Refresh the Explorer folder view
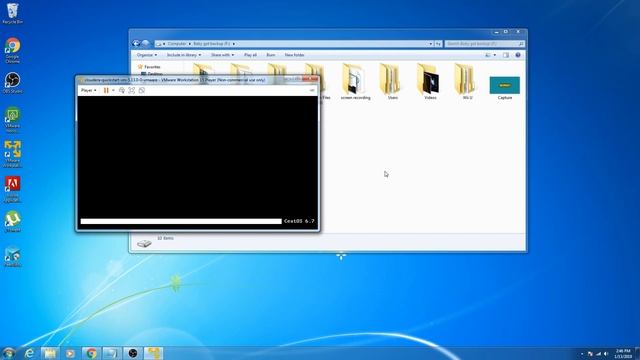 click(438, 44)
